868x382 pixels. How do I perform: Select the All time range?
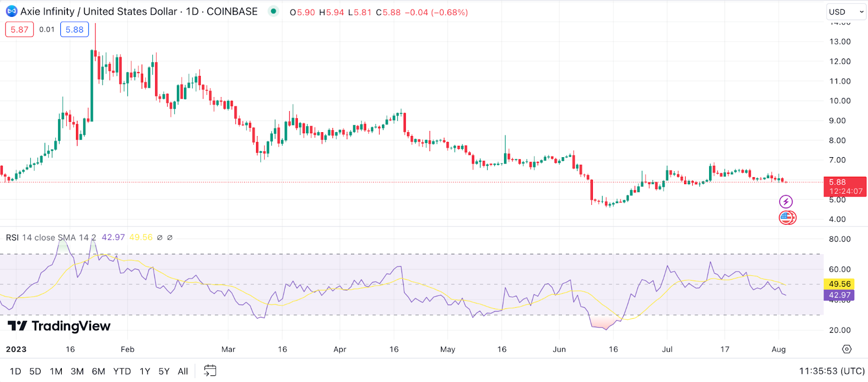tap(183, 371)
